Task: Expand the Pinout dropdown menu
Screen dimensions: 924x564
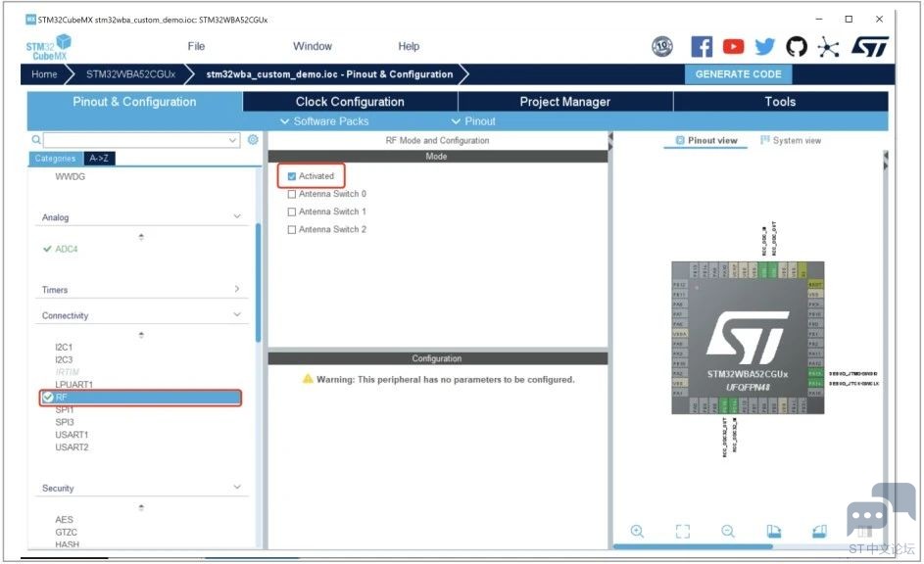Action: click(473, 121)
